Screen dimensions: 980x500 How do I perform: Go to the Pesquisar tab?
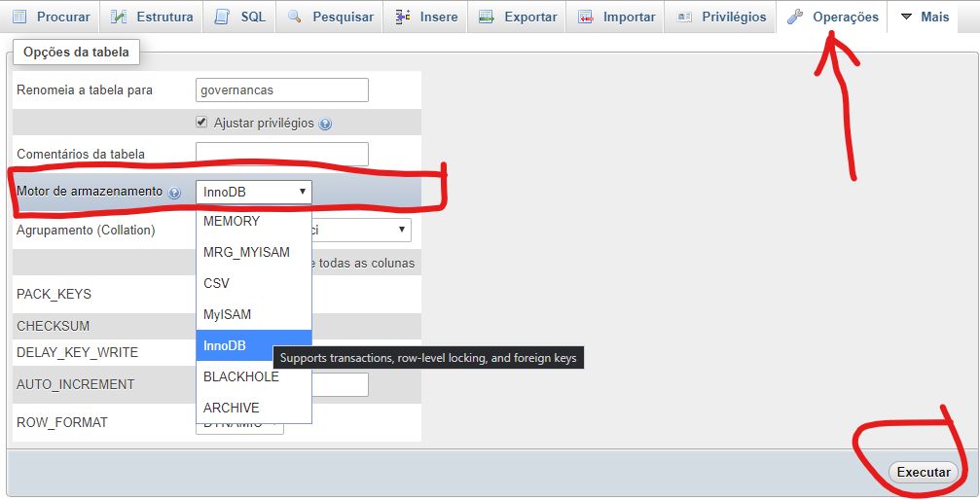coord(331,17)
